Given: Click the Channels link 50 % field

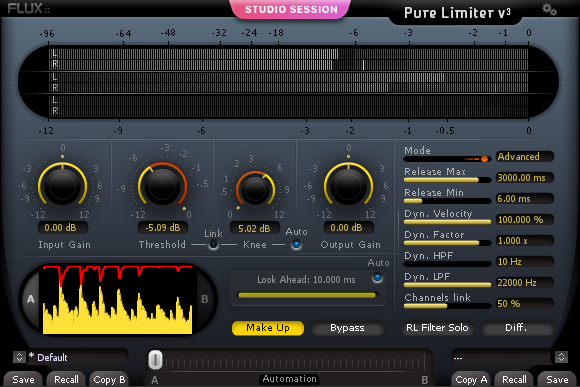Looking at the screenshot, I should [525, 304].
